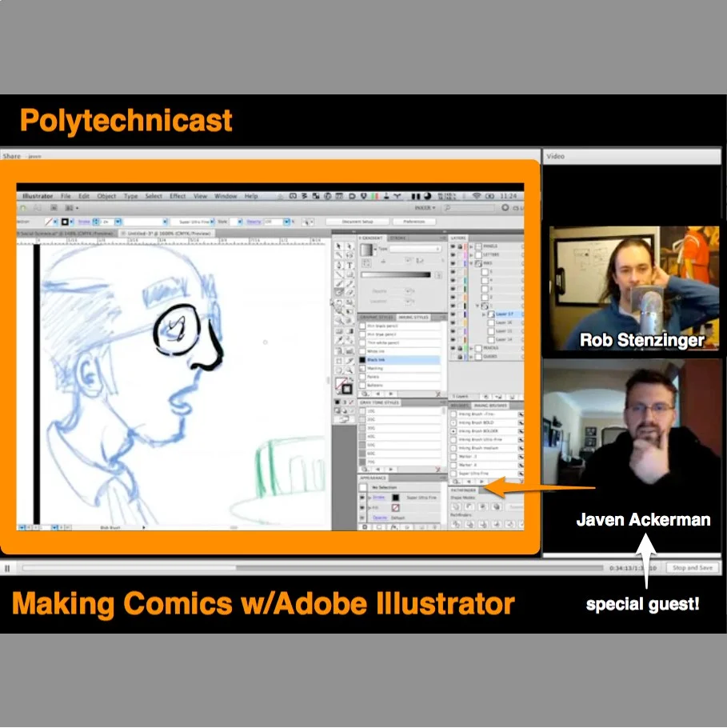This screenshot has height=728, width=727.
Task: Expand the Layer 17 sublayer
Action: (x=484, y=314)
